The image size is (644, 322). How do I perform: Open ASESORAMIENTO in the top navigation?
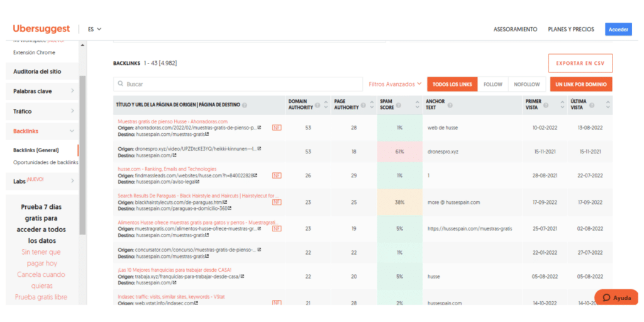tap(515, 29)
